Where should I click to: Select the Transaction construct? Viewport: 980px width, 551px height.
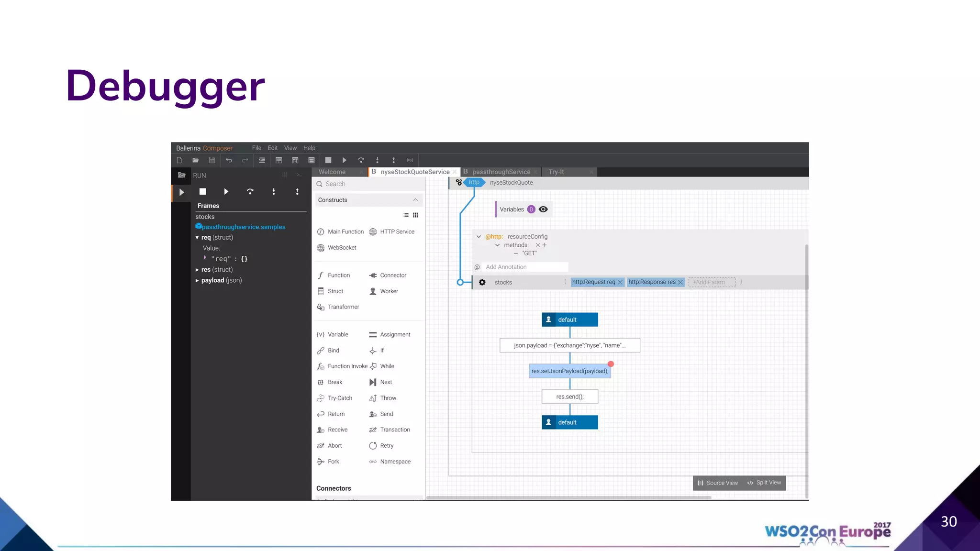click(x=390, y=430)
